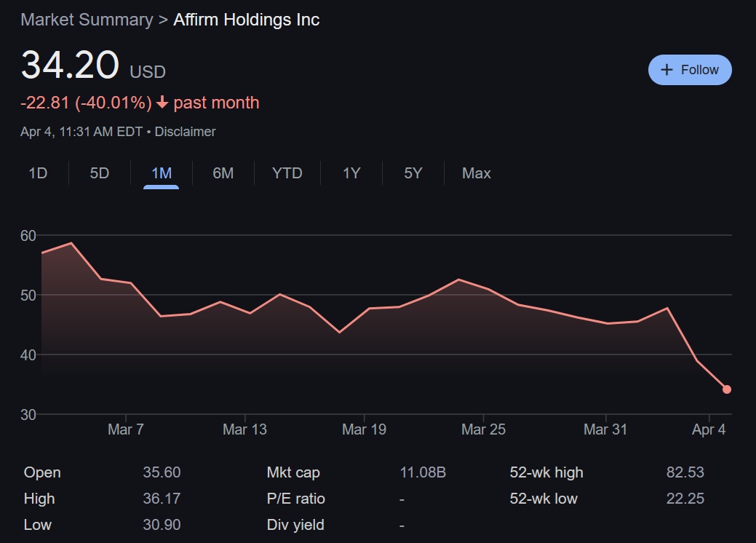Click the 52-wk high value 82.53

tap(685, 472)
